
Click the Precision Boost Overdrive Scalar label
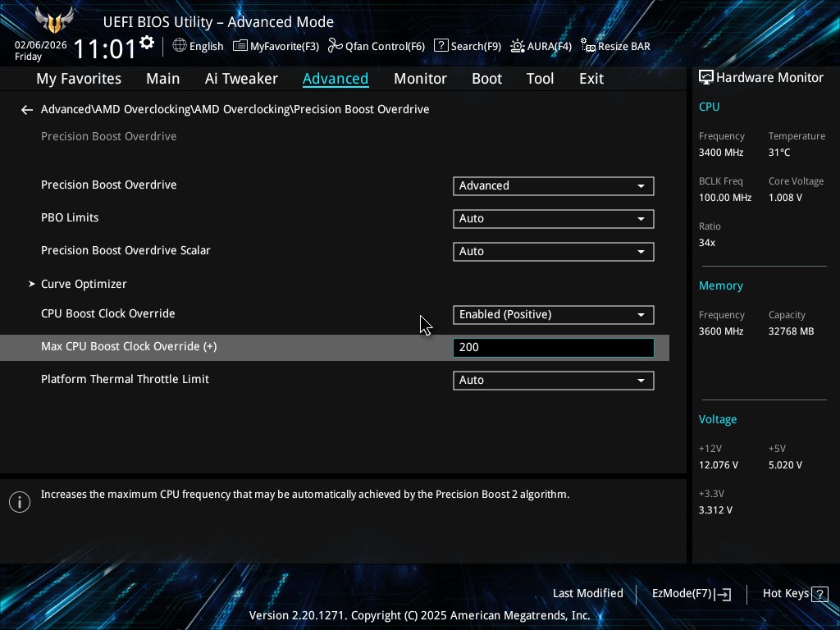[126, 250]
